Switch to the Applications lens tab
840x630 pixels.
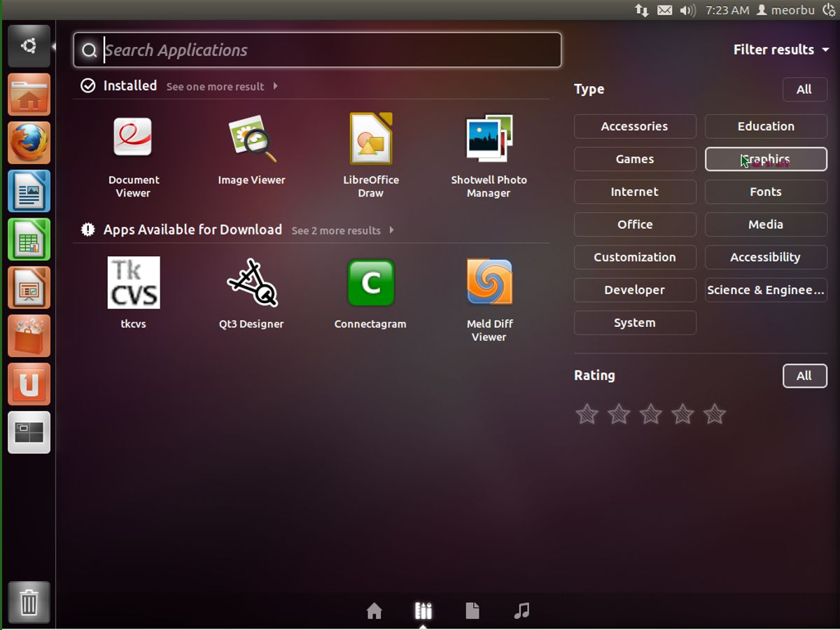423,610
